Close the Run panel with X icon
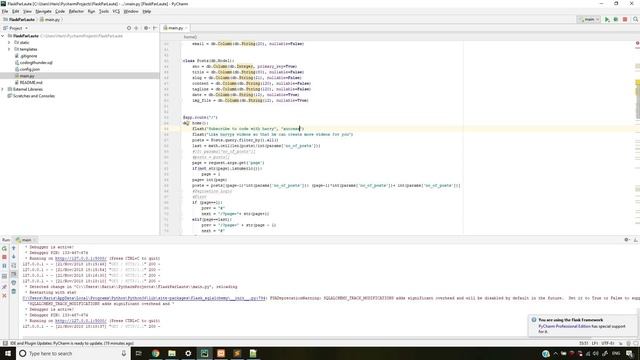The image size is (640, 360). click(4, 296)
